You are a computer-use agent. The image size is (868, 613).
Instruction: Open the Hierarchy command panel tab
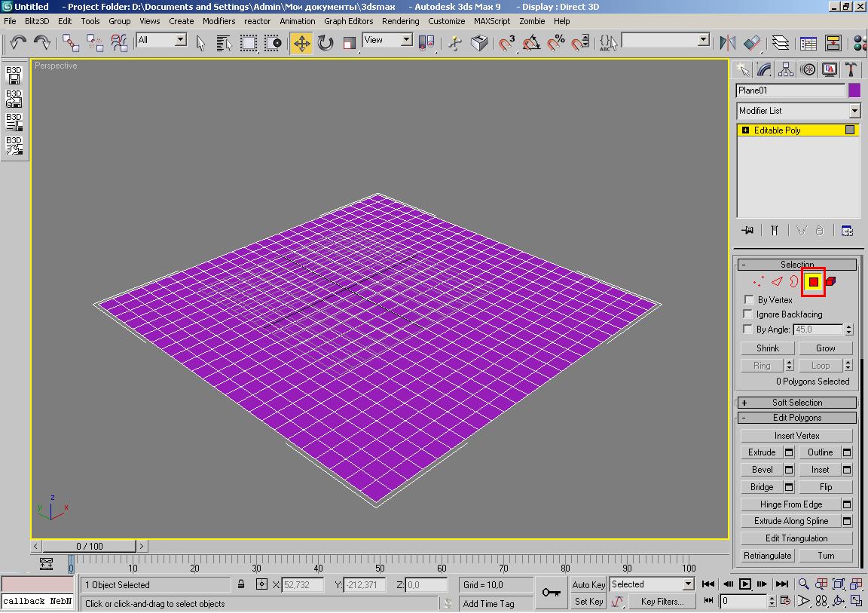786,70
